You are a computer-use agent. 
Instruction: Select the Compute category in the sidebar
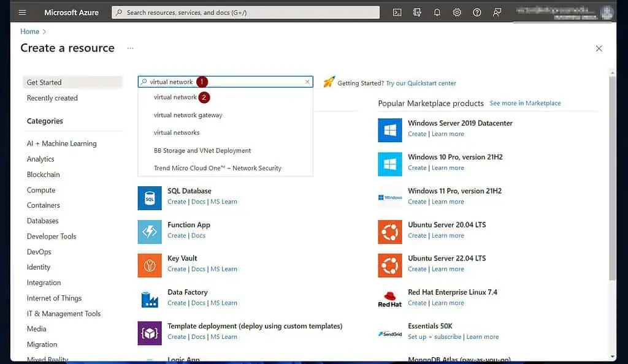(x=41, y=190)
